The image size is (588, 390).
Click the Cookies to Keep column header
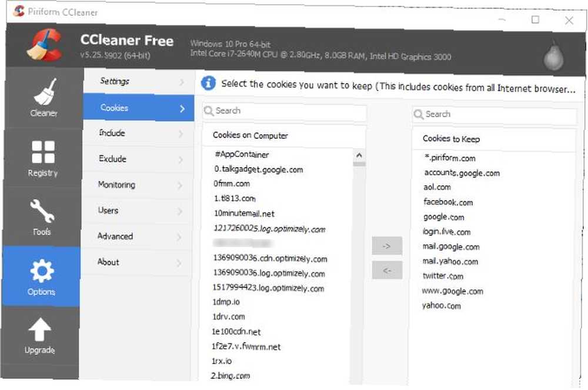pos(493,139)
